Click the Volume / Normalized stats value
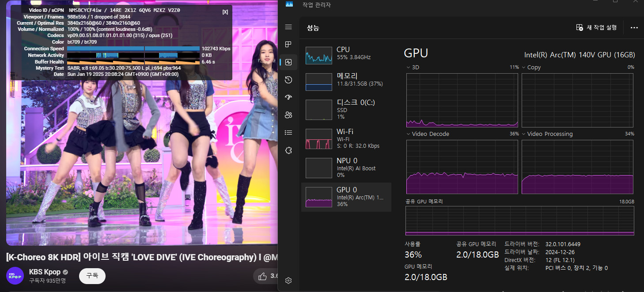The width and height of the screenshot is (644, 292). (110, 29)
